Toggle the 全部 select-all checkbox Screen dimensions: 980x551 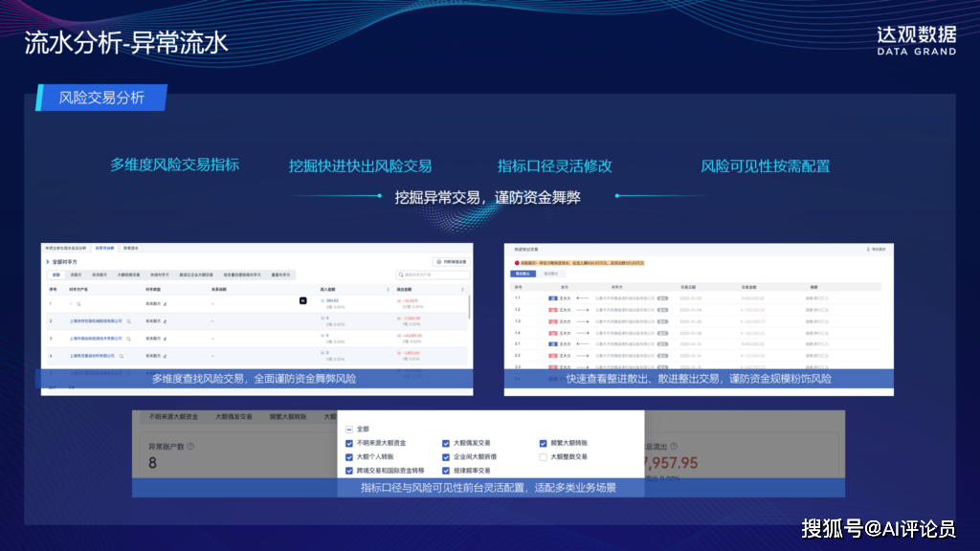point(349,430)
